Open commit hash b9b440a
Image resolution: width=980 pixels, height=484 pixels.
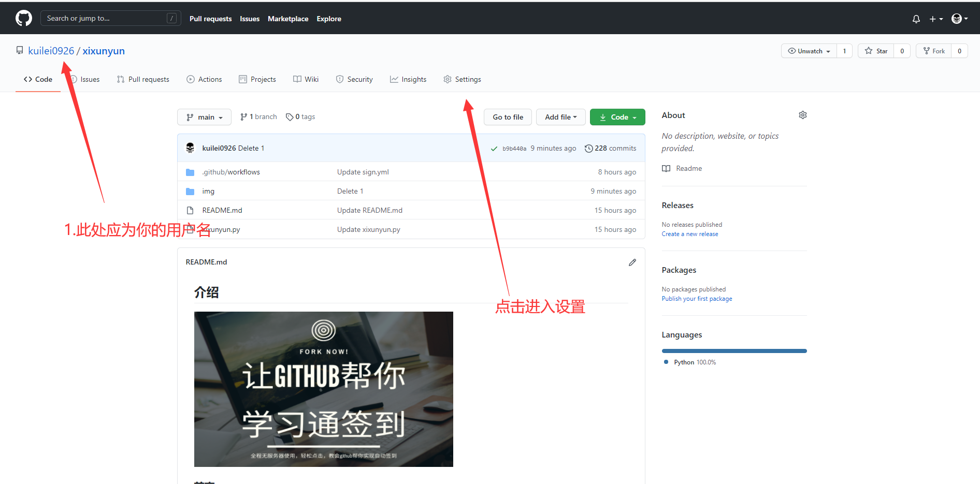click(514, 149)
